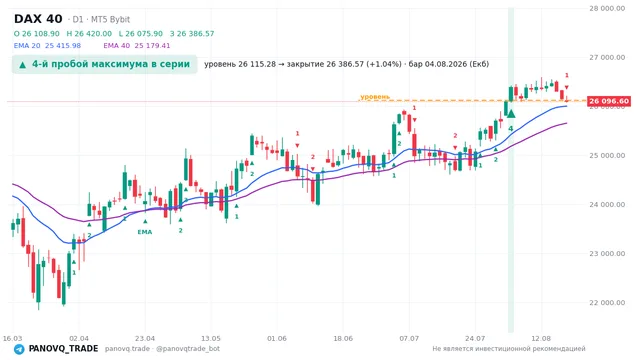Viewport: 640px width, 360px height.
Task: Open the panovq.trade @panovqtrade_bot link text
Action: pyautogui.click(x=162, y=349)
